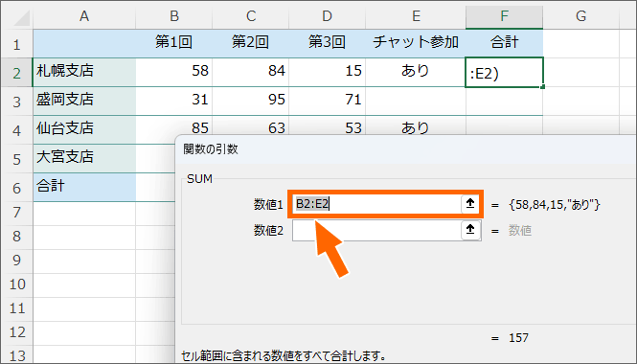Select row 7 header

tap(16, 214)
